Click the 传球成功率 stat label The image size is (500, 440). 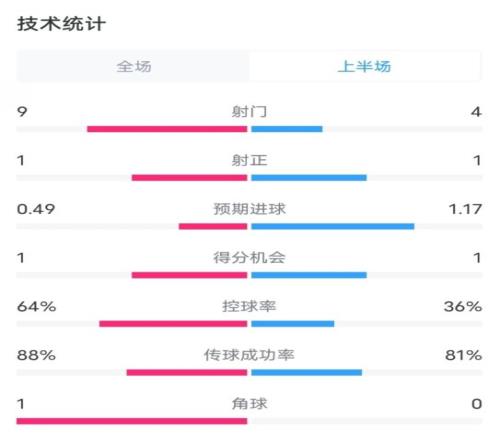coord(249,355)
